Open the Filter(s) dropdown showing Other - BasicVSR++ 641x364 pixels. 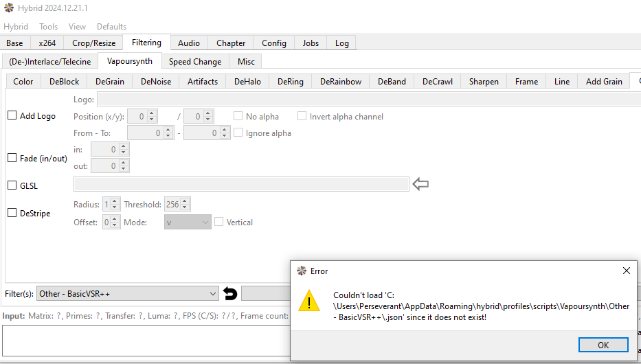[127, 293]
